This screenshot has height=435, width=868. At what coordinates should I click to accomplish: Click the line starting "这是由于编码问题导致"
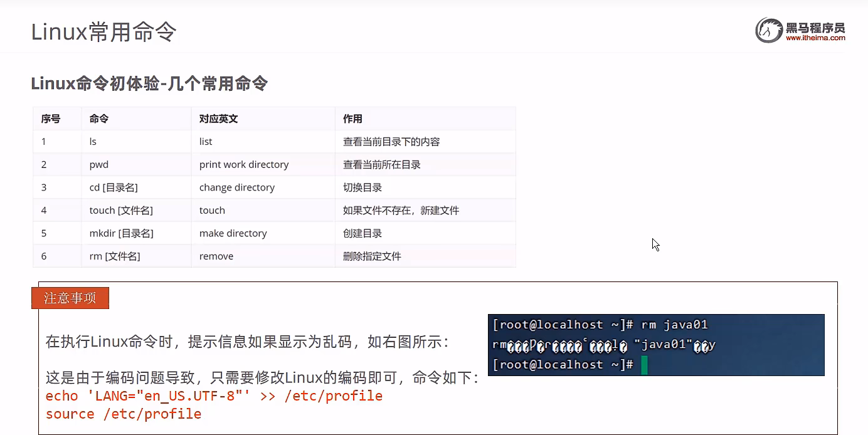[x=262, y=378]
